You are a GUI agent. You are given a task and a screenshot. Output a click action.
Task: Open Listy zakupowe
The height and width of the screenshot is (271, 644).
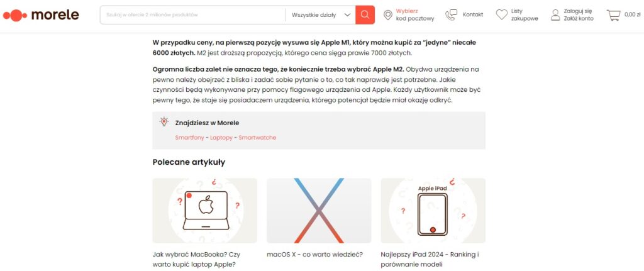[x=525, y=15]
